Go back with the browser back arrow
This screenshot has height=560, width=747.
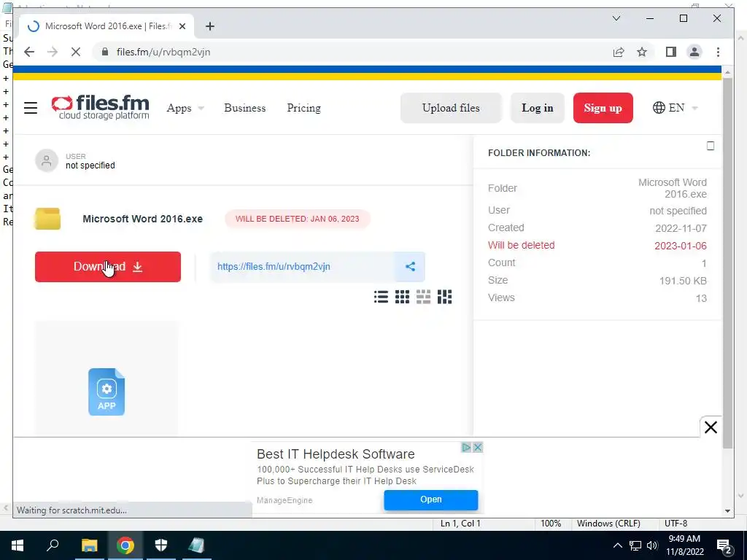[29, 52]
